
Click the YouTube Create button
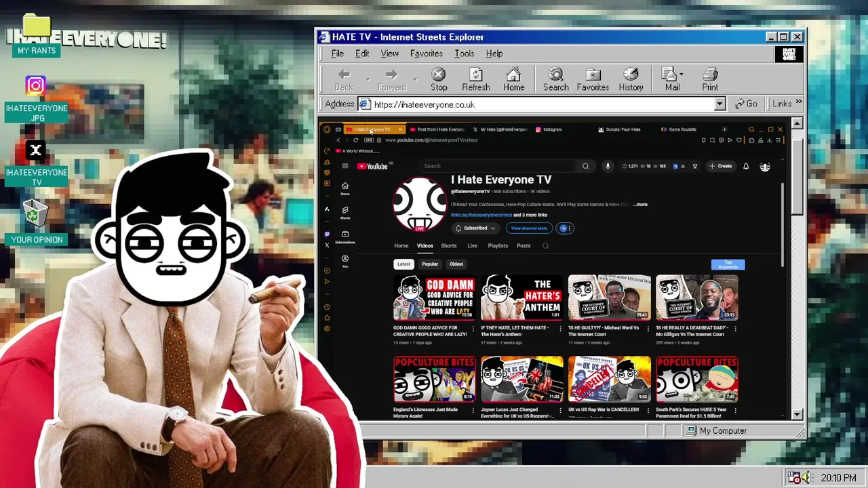coord(720,166)
